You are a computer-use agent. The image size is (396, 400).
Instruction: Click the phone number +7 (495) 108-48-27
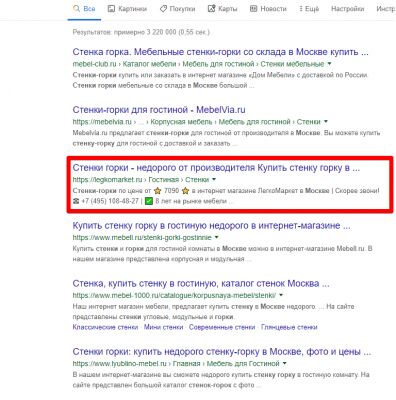110,201
